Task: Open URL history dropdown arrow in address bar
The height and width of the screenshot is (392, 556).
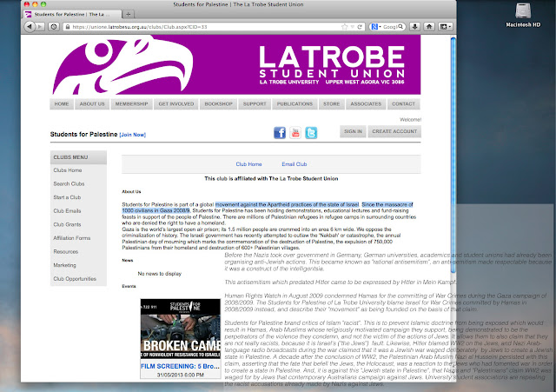Action: (x=353, y=27)
